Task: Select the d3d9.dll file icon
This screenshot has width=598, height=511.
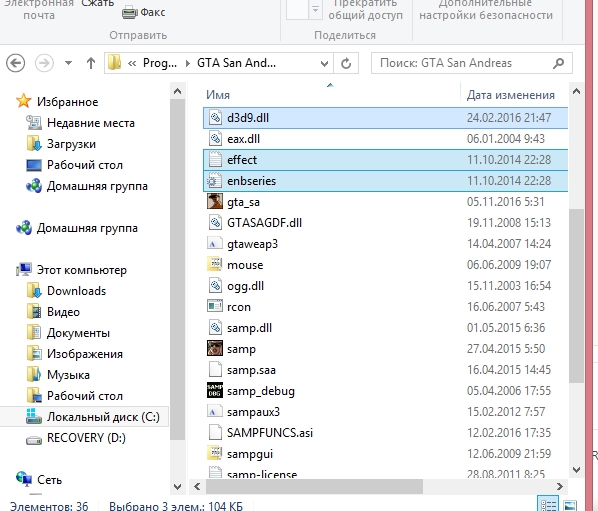Action: (215, 118)
